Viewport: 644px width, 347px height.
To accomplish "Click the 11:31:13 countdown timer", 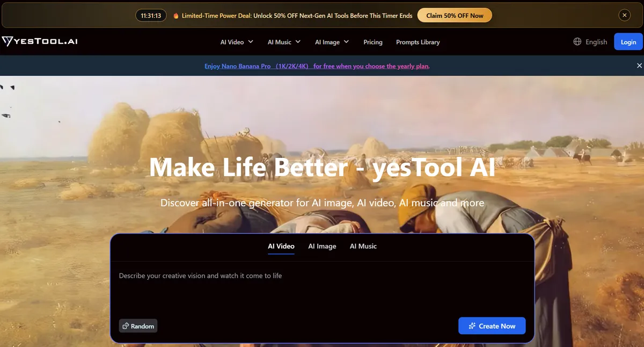I will (x=151, y=16).
